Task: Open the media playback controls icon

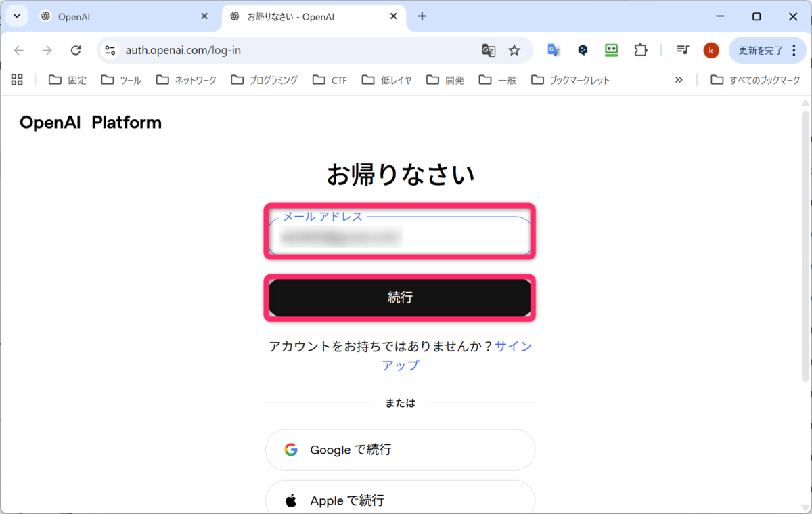Action: pos(682,50)
